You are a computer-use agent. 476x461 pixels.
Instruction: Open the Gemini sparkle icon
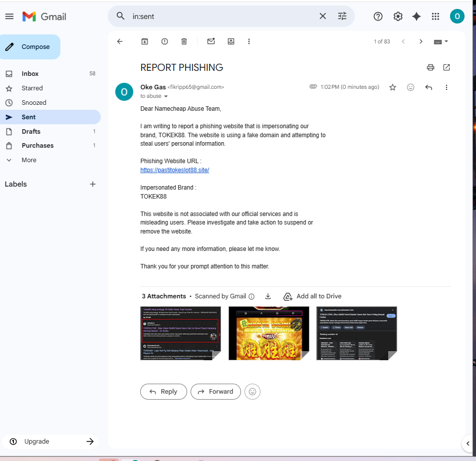pyautogui.click(x=417, y=16)
